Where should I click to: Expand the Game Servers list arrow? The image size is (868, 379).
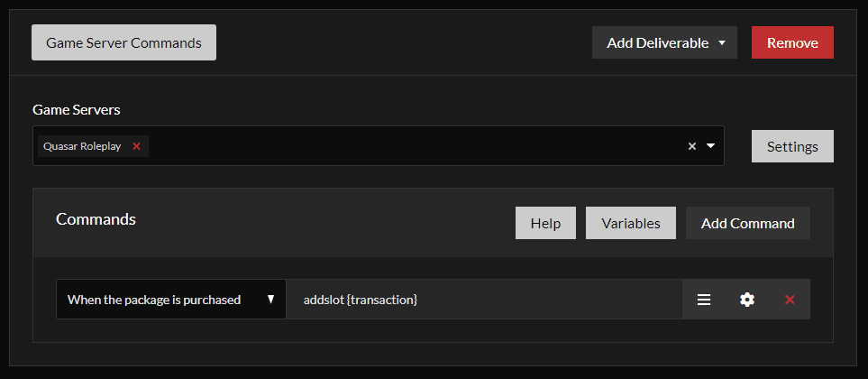point(710,146)
